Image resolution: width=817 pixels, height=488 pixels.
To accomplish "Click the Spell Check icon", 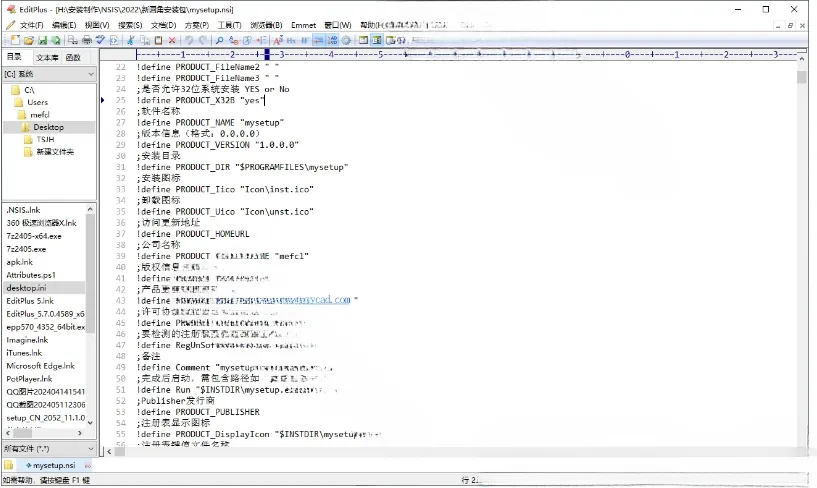I will click(x=100, y=40).
